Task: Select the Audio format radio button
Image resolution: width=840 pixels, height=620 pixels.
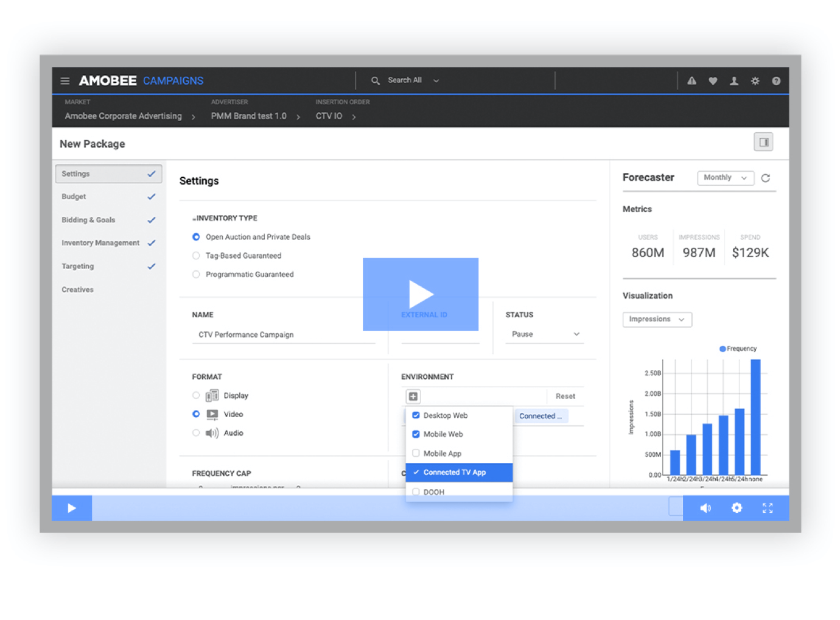Action: (196, 433)
